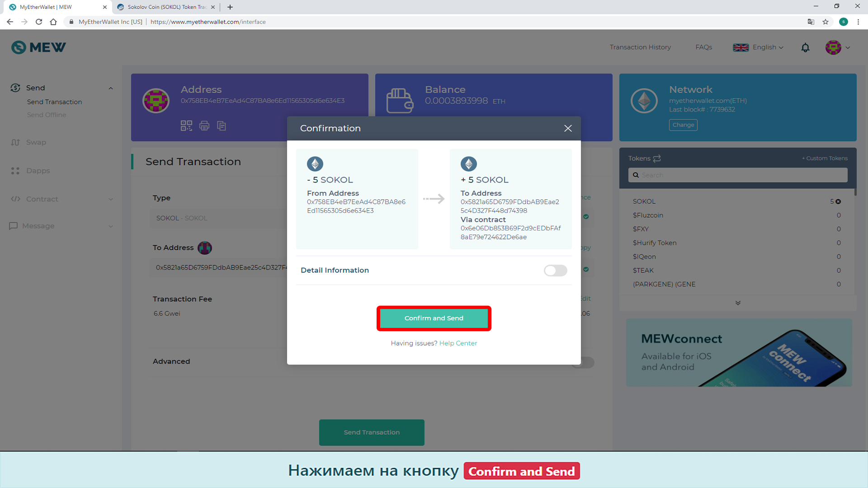Open the FAQs page

tap(703, 47)
